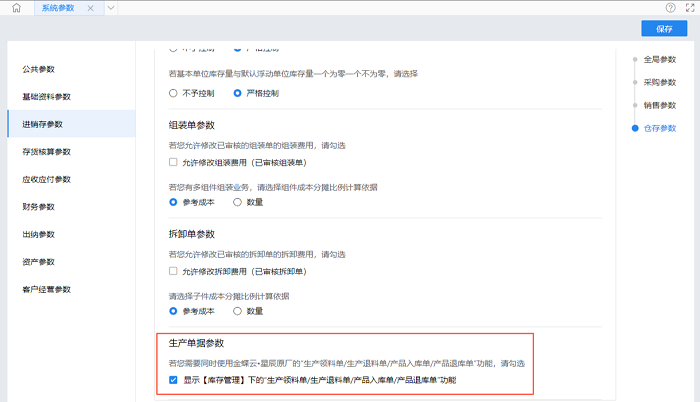Jump to 销售参数 anchor
Screen dimensions: 700x402
(x=659, y=105)
